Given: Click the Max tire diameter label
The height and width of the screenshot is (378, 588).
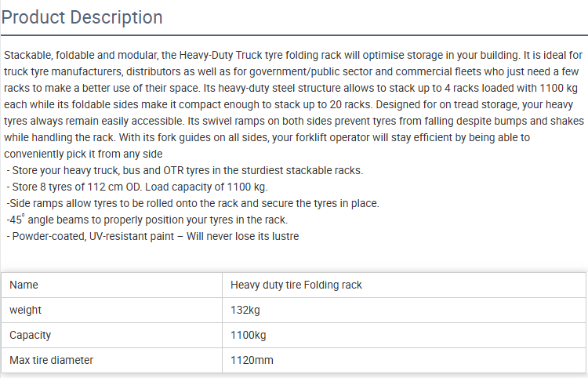Looking at the screenshot, I should [x=52, y=361].
